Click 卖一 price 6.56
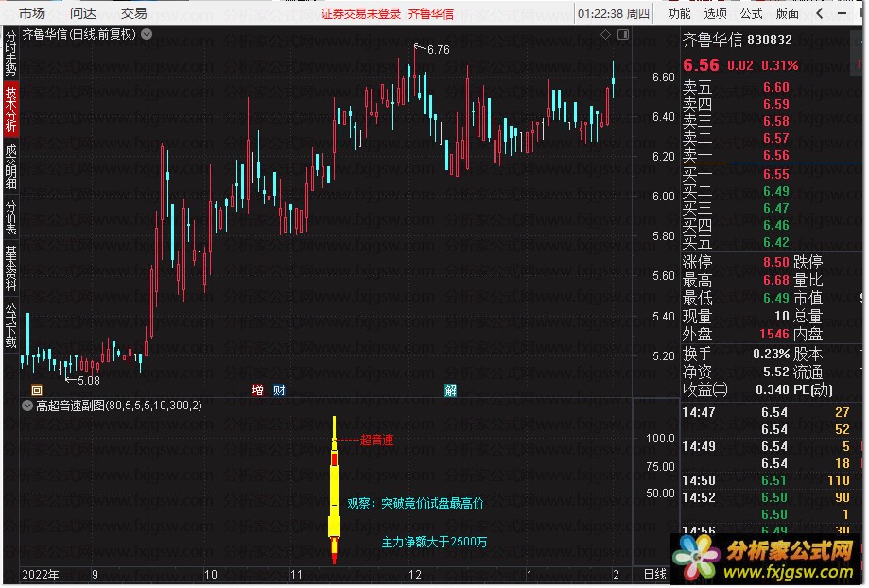 [x=776, y=156]
